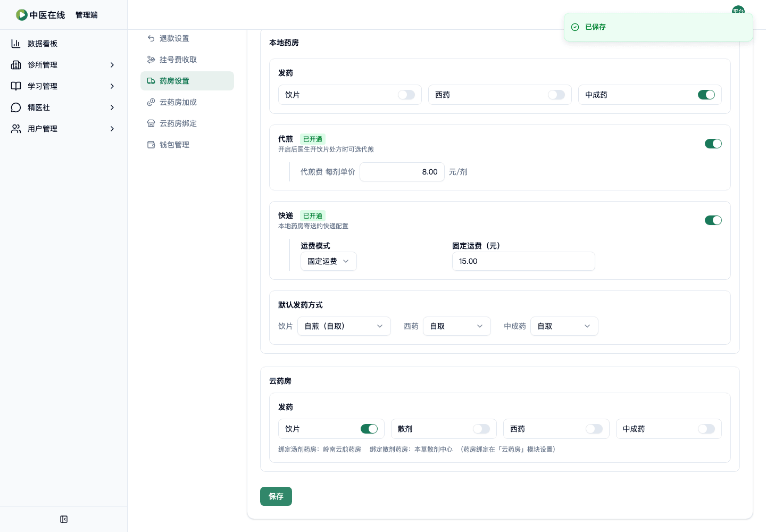Enable the cloud pharmacy 散剂 switch

[x=481, y=429]
